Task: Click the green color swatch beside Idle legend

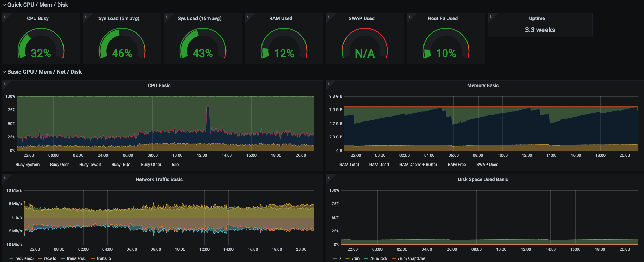Action: point(168,165)
